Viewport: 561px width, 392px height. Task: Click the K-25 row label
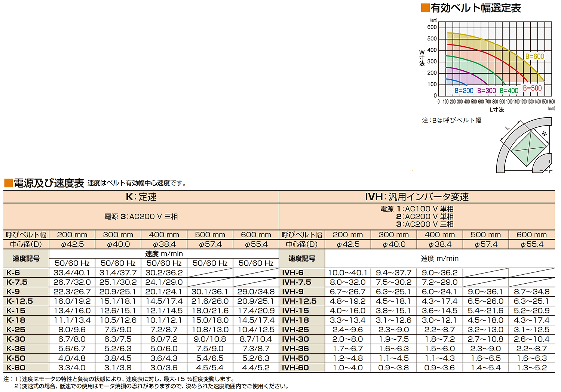(x=26, y=330)
